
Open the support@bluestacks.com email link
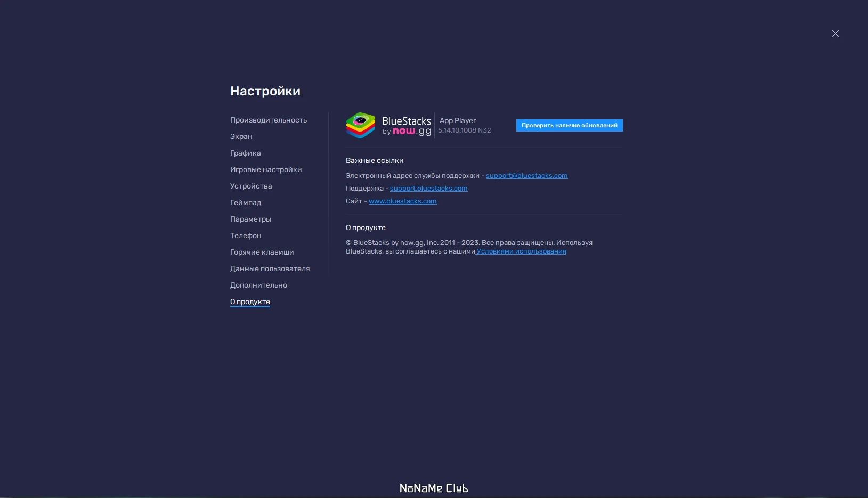tap(526, 175)
